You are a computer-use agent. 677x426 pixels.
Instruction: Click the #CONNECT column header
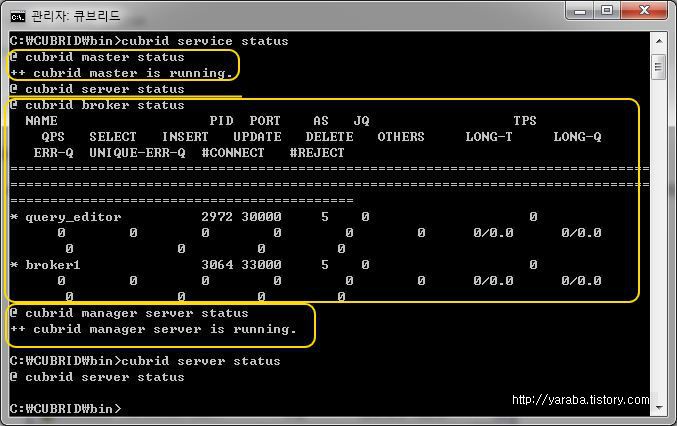pos(233,153)
